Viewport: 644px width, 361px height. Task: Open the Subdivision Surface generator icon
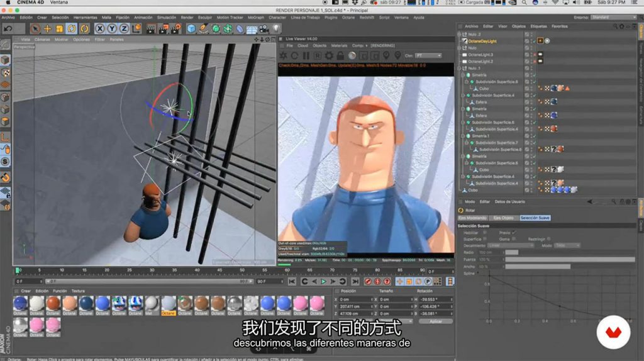pyautogui.click(x=215, y=28)
